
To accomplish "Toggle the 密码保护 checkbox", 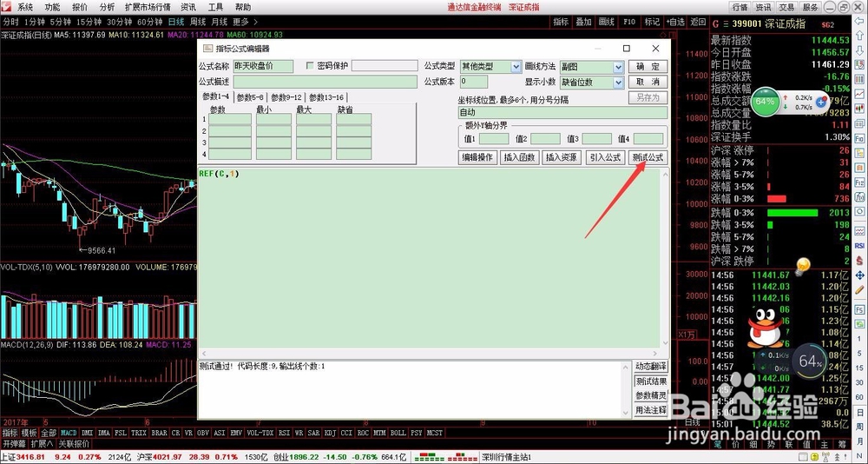I will pyautogui.click(x=310, y=66).
